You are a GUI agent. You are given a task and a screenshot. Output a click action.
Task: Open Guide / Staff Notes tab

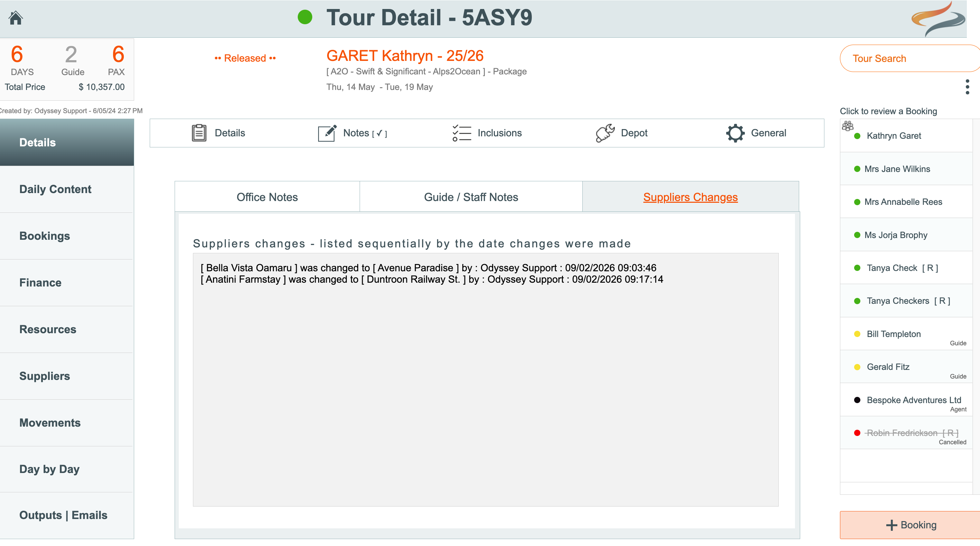(471, 197)
